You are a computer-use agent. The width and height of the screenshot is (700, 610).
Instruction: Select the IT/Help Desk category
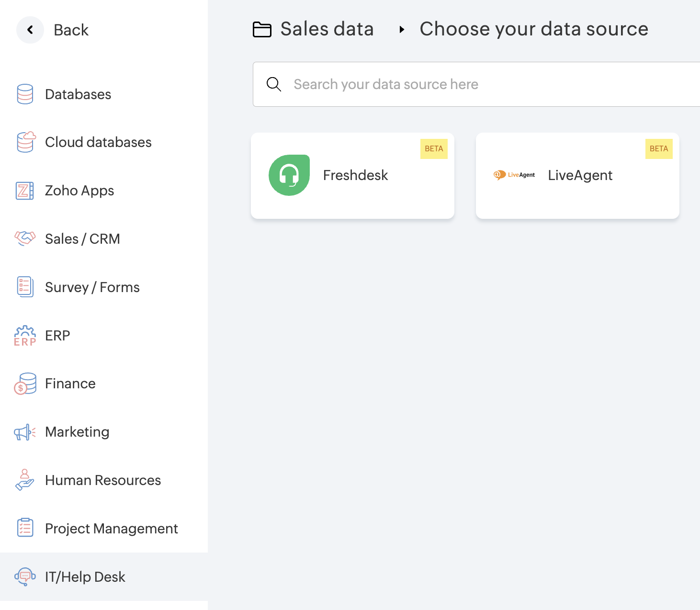pyautogui.click(x=85, y=577)
